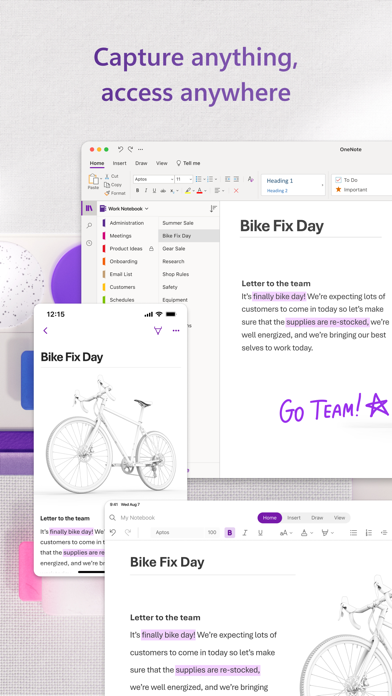Click the Undo icon in the Mac title bar
The width and height of the screenshot is (392, 696).
(x=120, y=149)
